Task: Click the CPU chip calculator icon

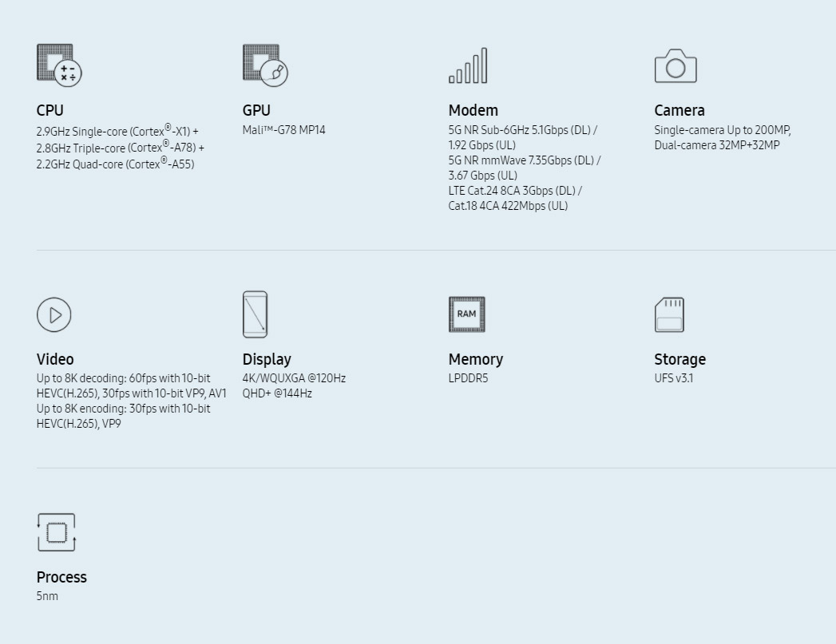Action: (59, 65)
